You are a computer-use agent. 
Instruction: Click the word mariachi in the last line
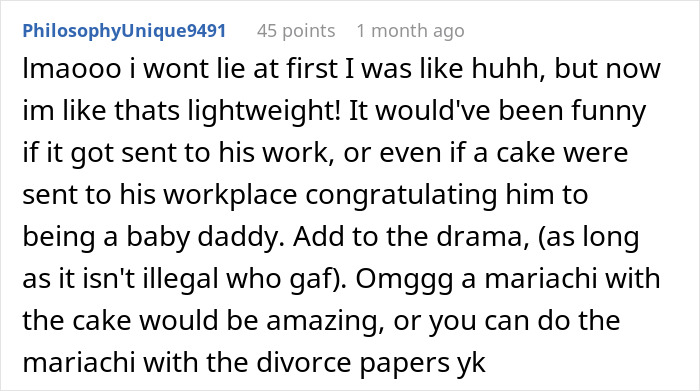click(x=79, y=362)
